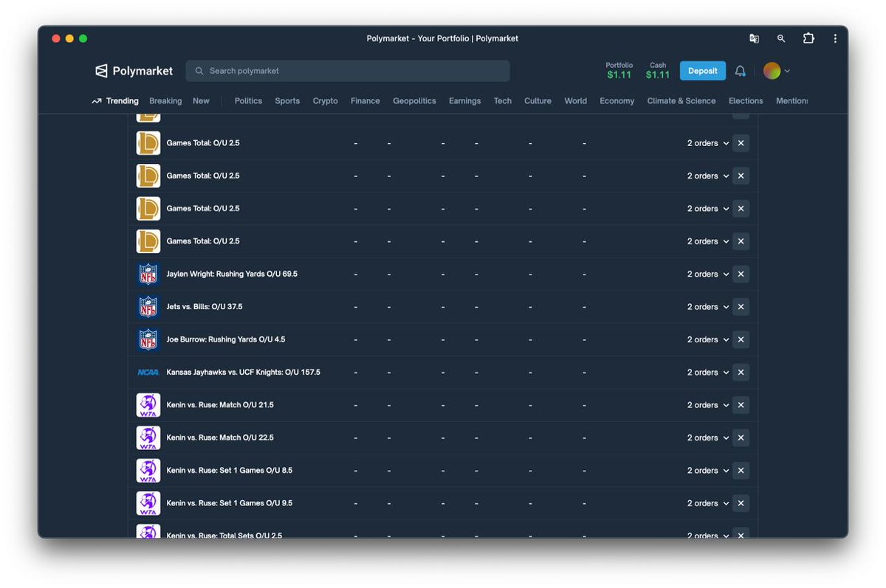The width and height of the screenshot is (886, 588).
Task: Open Kansas Jayhawks vs. UCF Knights market
Action: tap(244, 372)
